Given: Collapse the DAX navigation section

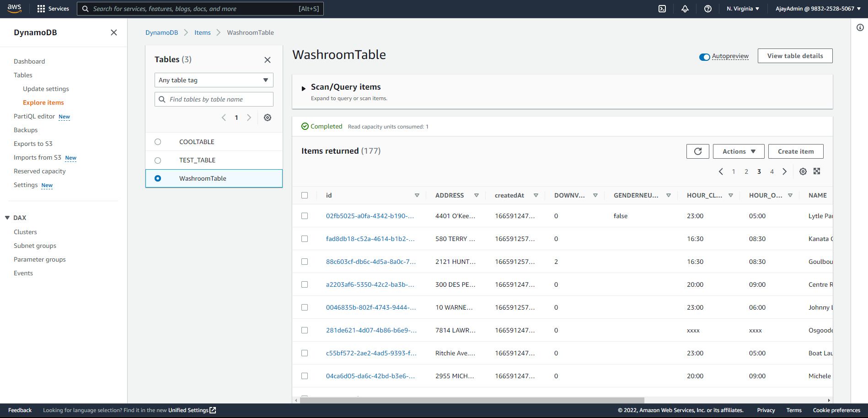Looking at the screenshot, I should [7, 218].
